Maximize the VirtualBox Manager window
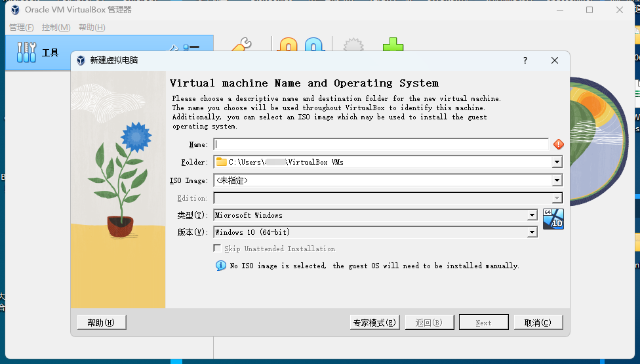 590,10
